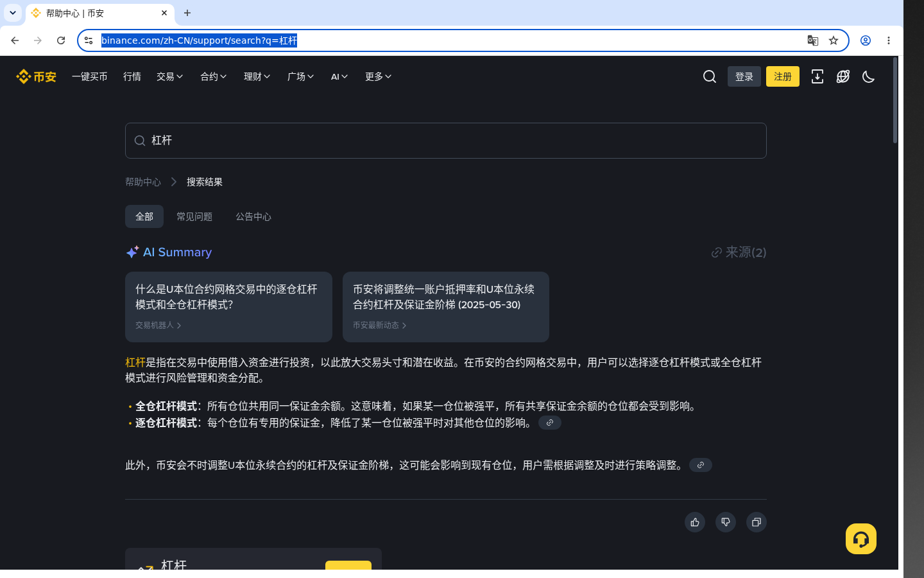
Task: Like the AI summary with thumbs up
Action: click(695, 522)
